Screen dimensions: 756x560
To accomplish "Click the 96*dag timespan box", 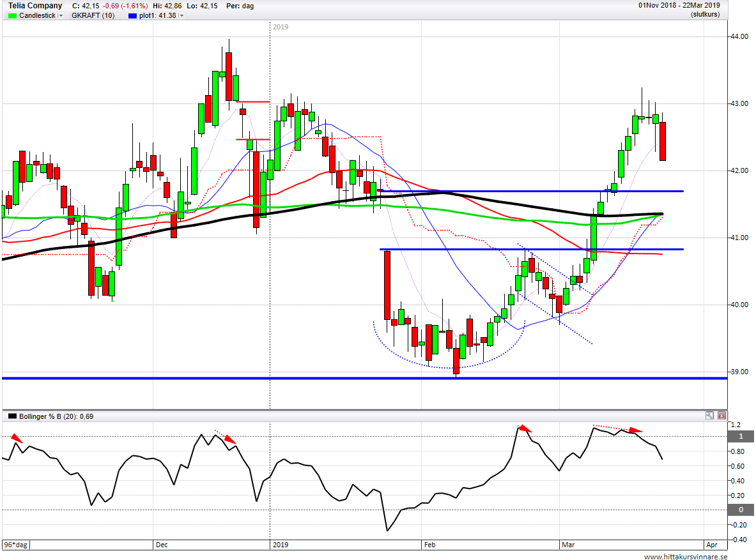I will coord(15,545).
